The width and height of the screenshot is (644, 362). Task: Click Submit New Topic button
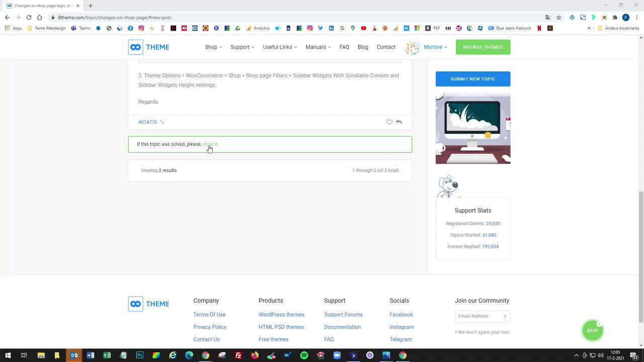pos(473,79)
